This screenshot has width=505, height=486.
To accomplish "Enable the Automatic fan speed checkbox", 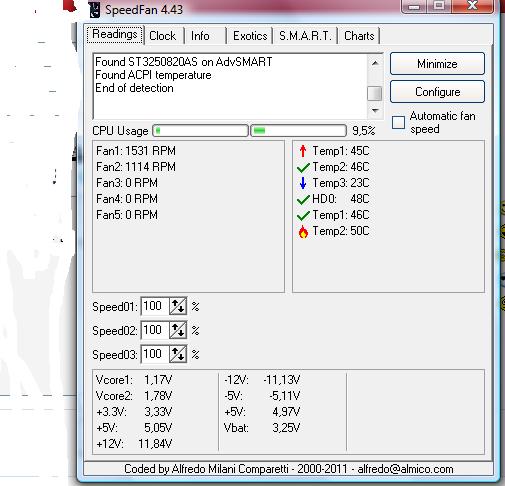I will tap(398, 122).
